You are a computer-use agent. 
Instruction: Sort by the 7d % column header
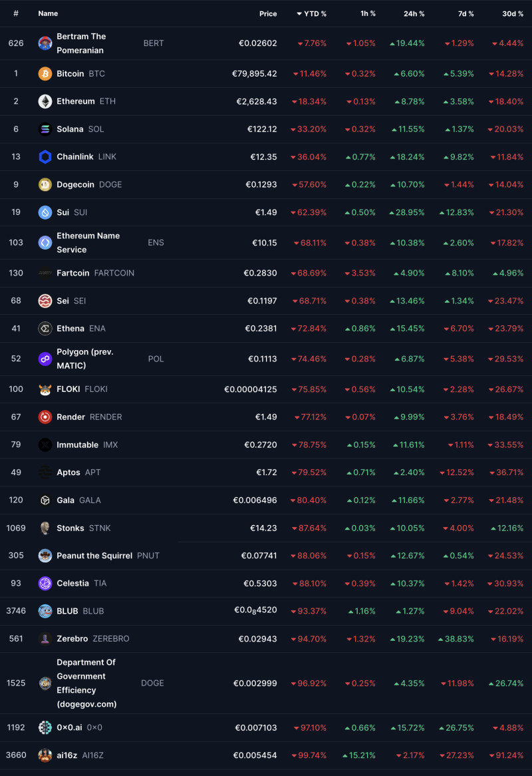coord(465,13)
